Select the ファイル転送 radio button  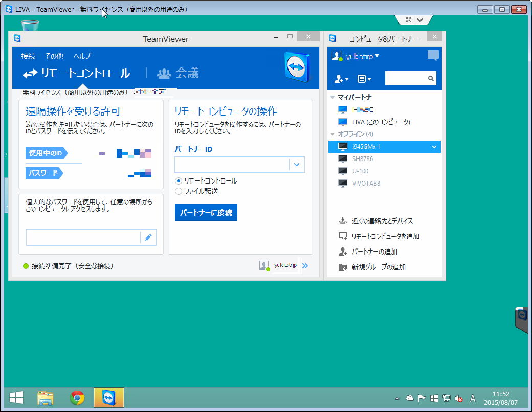pos(179,191)
